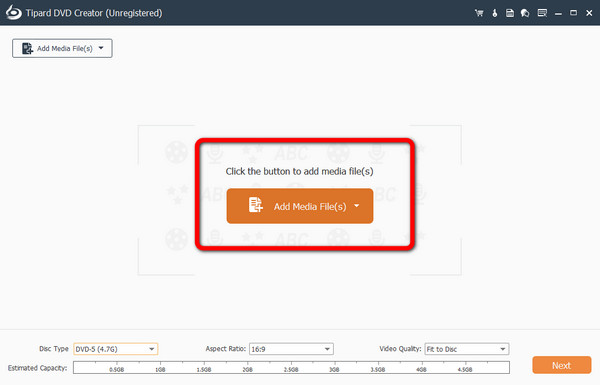The height and width of the screenshot is (385, 600).
Task: Click the top-left Add Media File(s) button
Action: coord(62,48)
